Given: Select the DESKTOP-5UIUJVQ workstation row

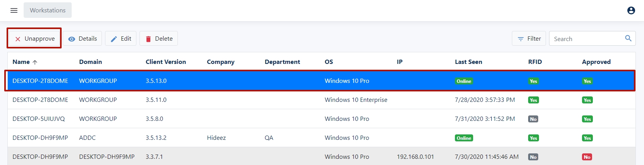Looking at the screenshot, I should tap(39, 119).
